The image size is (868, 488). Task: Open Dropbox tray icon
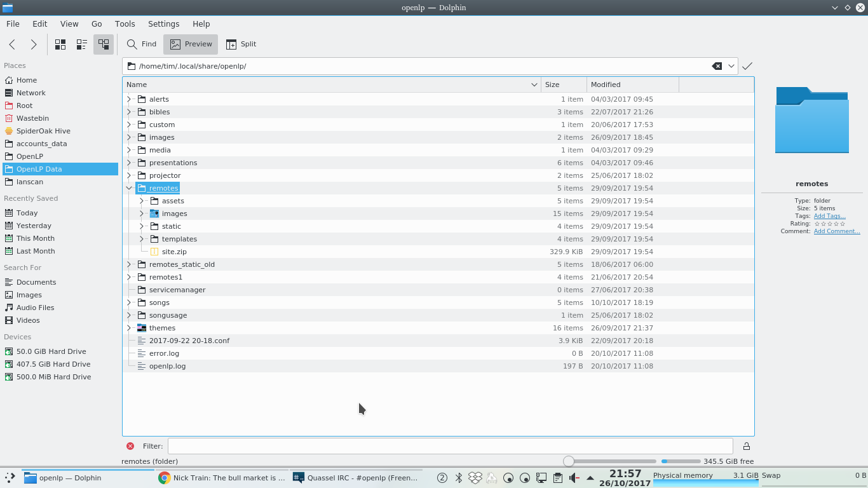[475, 478]
